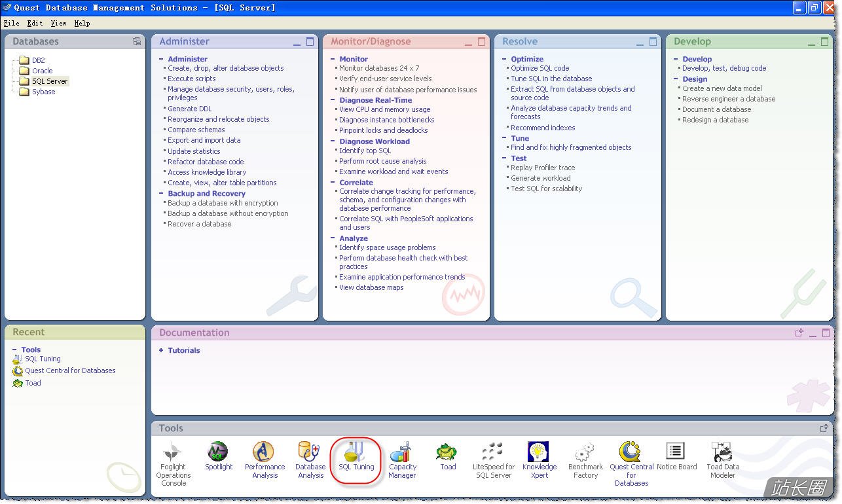This screenshot has width=842, height=504.
Task: Open the Performance Analysis tool icon
Action: [264, 452]
